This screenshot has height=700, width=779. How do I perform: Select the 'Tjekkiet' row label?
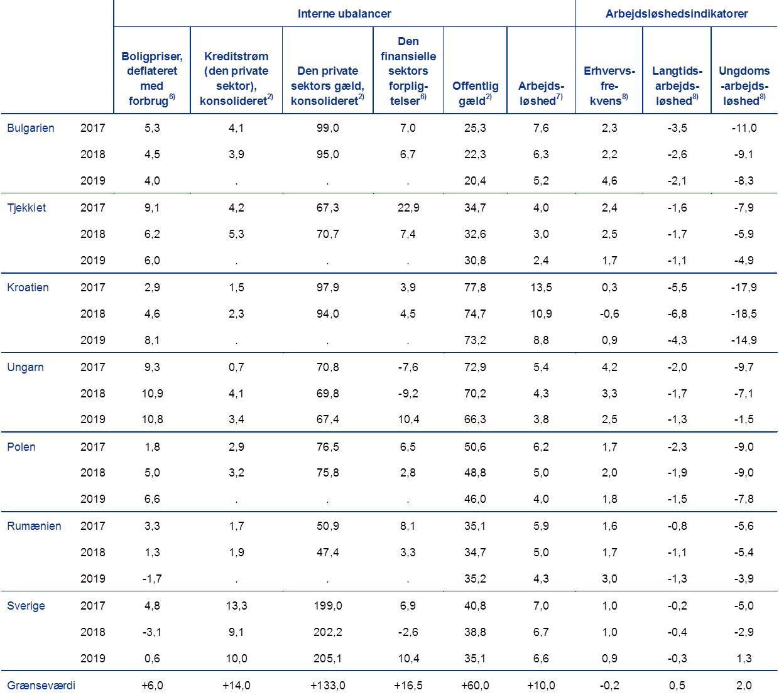[x=26, y=208]
